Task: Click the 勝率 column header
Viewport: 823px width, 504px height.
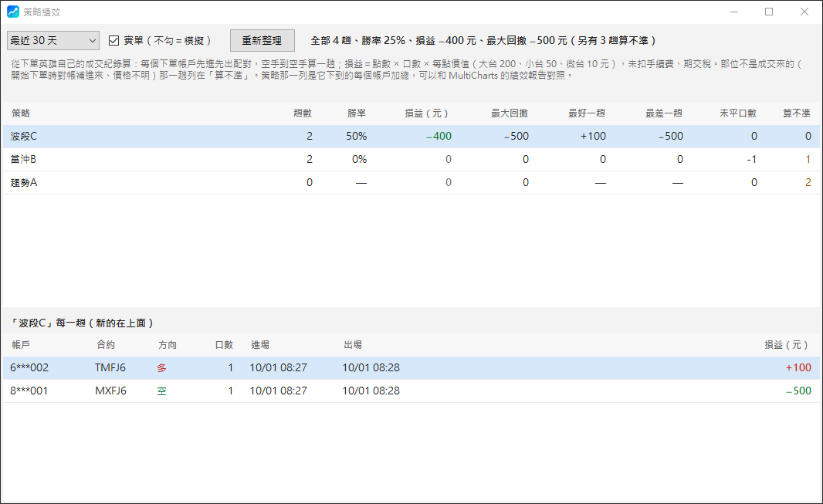Action: pyautogui.click(x=357, y=113)
